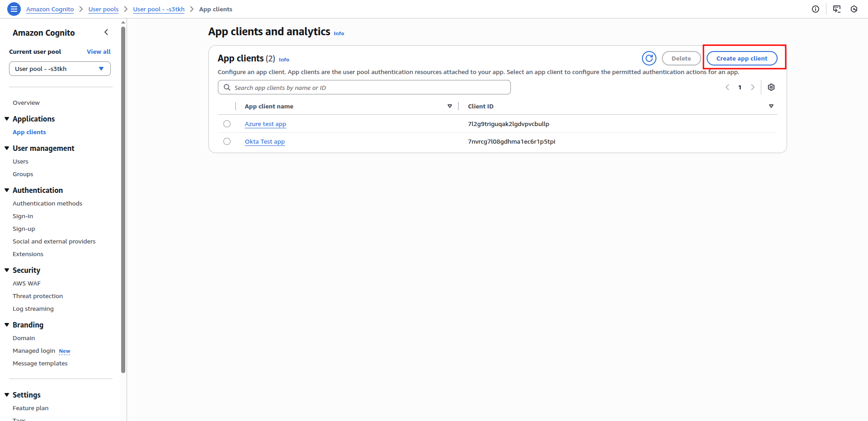
Task: Open Groups in sidebar
Action: [x=23, y=174]
